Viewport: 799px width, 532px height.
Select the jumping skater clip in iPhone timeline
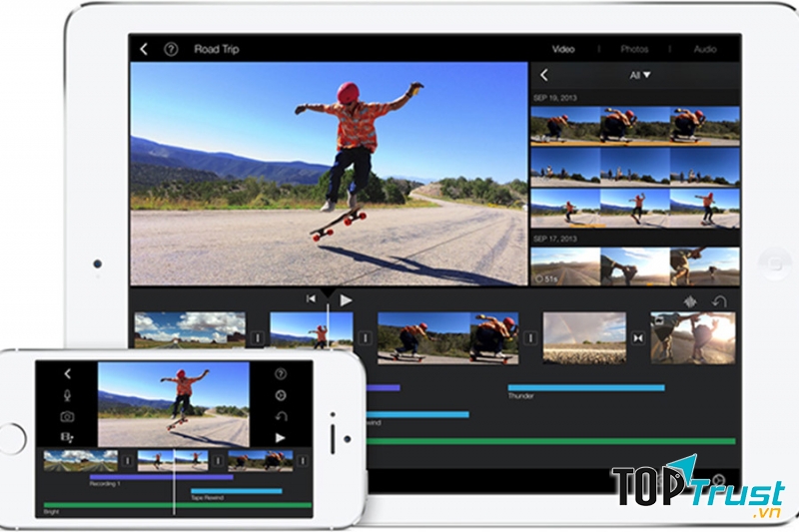point(173,461)
